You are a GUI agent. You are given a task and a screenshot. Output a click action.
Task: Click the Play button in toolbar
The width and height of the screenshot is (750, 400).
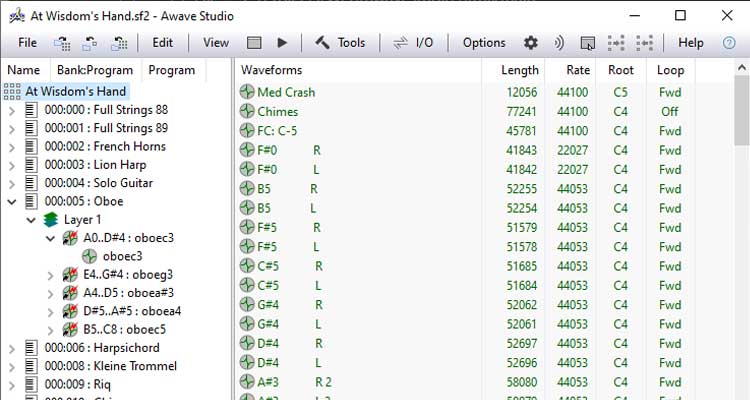pyautogui.click(x=282, y=43)
